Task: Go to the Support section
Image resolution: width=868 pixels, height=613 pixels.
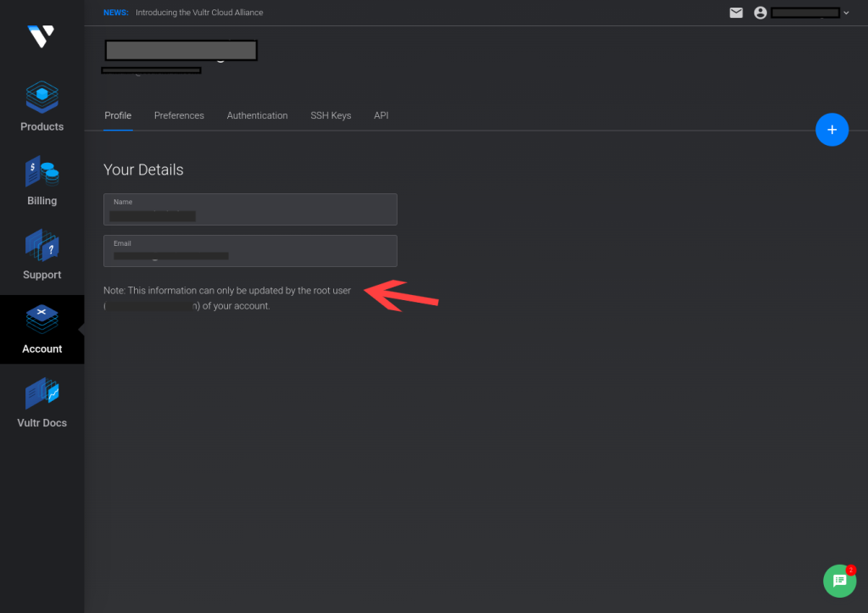Action: (x=42, y=254)
